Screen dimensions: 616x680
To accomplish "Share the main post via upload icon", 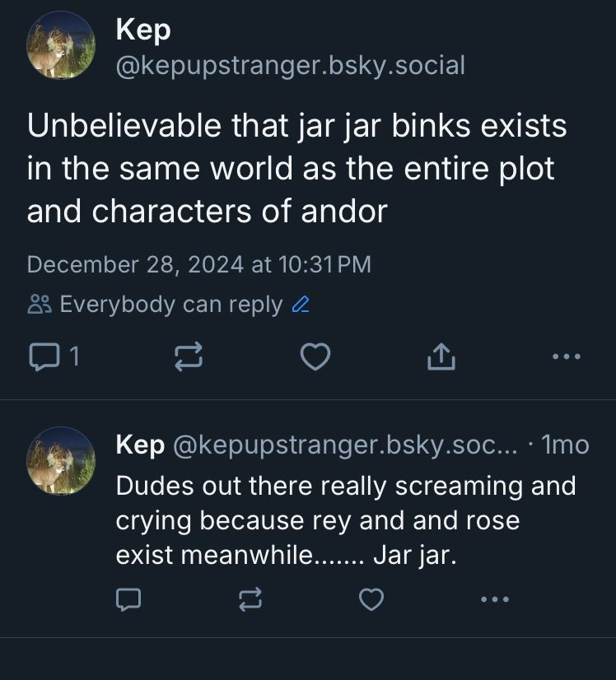I will point(441,356).
